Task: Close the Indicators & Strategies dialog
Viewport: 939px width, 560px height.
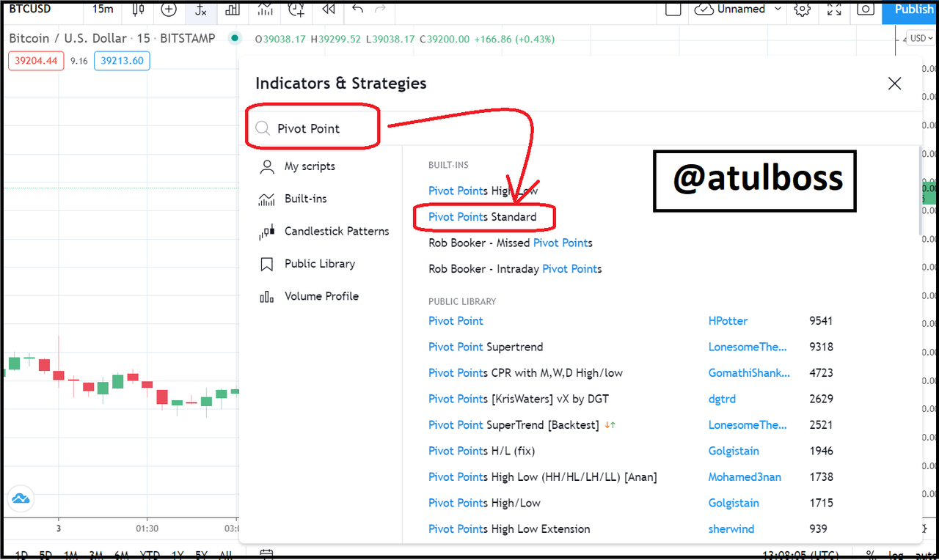Action: [894, 84]
